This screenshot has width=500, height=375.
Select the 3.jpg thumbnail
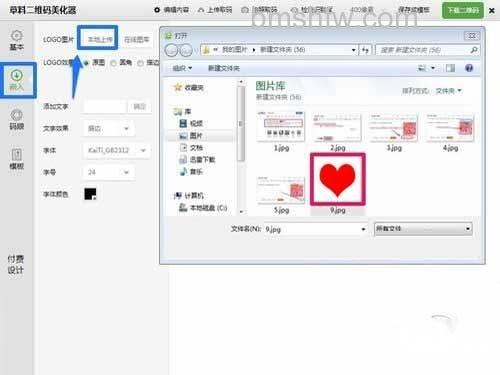pos(393,127)
